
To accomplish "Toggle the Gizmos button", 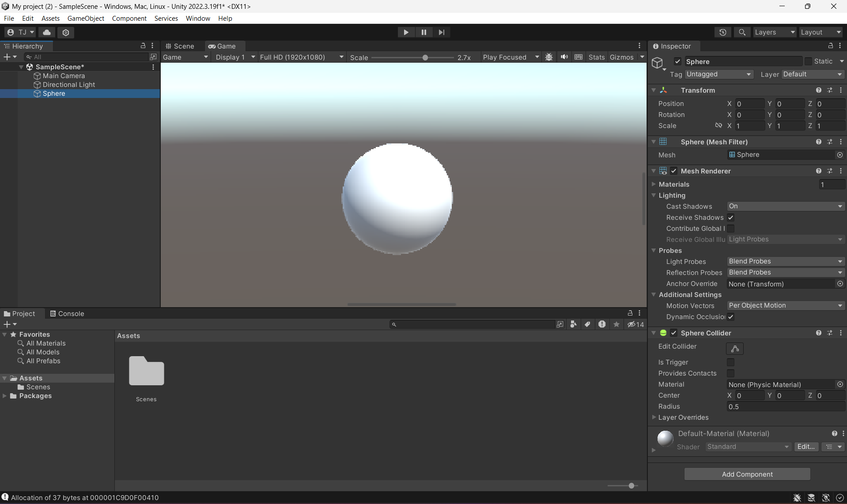I will 621,57.
